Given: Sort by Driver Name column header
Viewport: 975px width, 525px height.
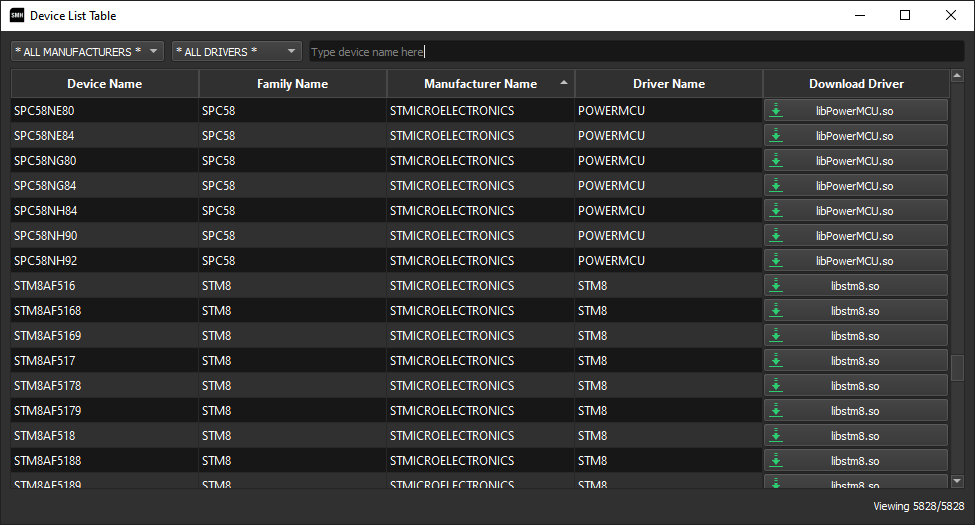Looking at the screenshot, I should coord(669,83).
